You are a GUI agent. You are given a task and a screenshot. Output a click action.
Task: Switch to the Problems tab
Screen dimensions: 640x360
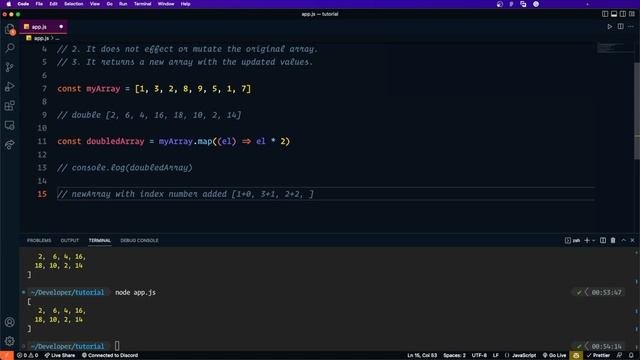click(x=39, y=240)
